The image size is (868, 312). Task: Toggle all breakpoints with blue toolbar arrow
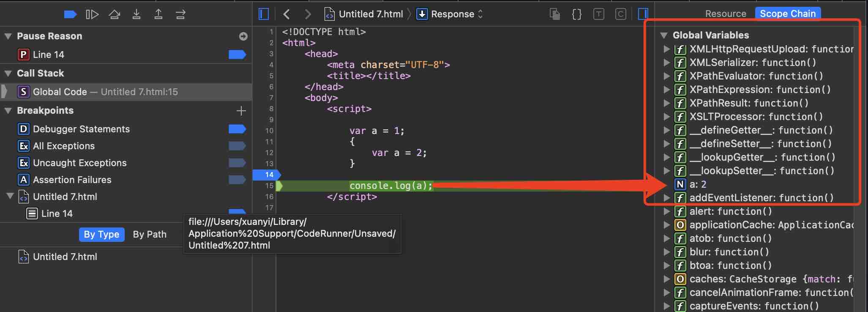click(70, 14)
